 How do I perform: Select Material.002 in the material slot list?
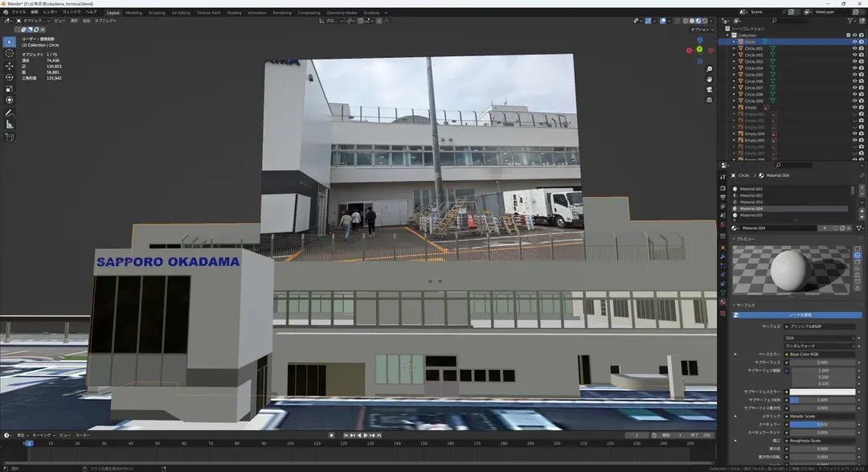point(791,195)
